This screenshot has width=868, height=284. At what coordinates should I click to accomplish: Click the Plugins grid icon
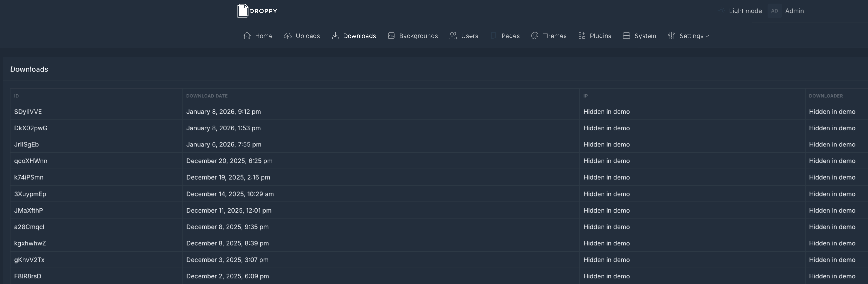(581, 36)
